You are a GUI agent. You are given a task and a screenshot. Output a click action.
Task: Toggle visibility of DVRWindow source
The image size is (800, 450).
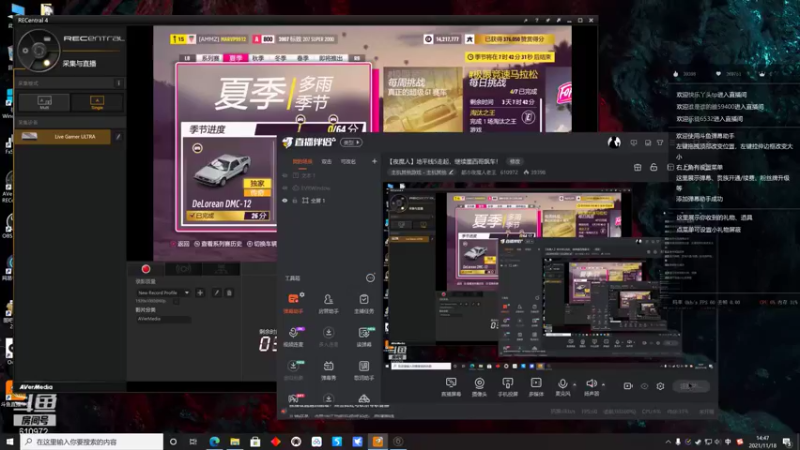(x=285, y=188)
